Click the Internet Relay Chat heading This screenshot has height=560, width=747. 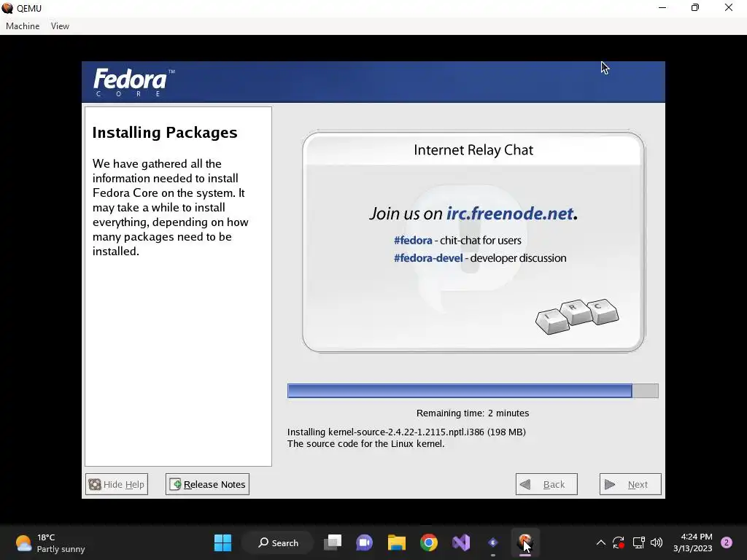[x=473, y=150]
